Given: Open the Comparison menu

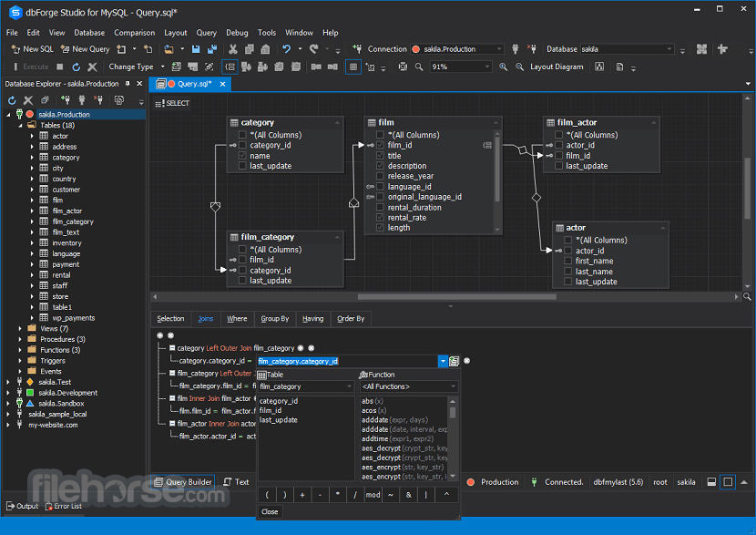Looking at the screenshot, I should [134, 33].
